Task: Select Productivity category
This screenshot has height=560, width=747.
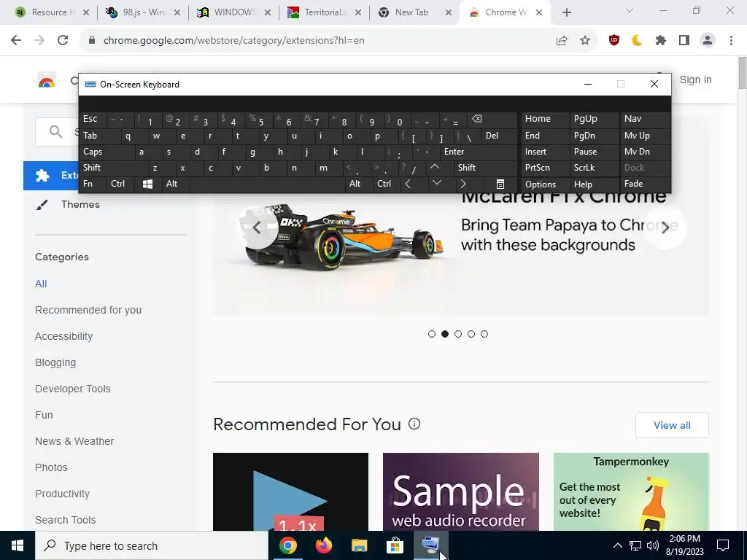Action: click(x=63, y=494)
